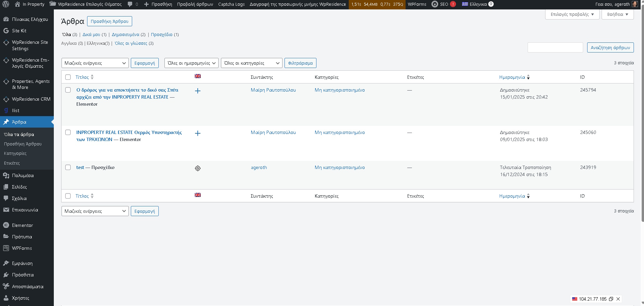
Task: Click the Φιλτράρισμα button
Action: (300, 63)
